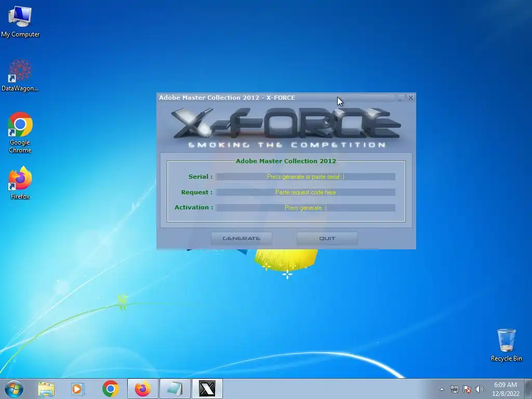Screen dimensions: 532x399
Task: Click the GENERATE button
Action: point(242,238)
